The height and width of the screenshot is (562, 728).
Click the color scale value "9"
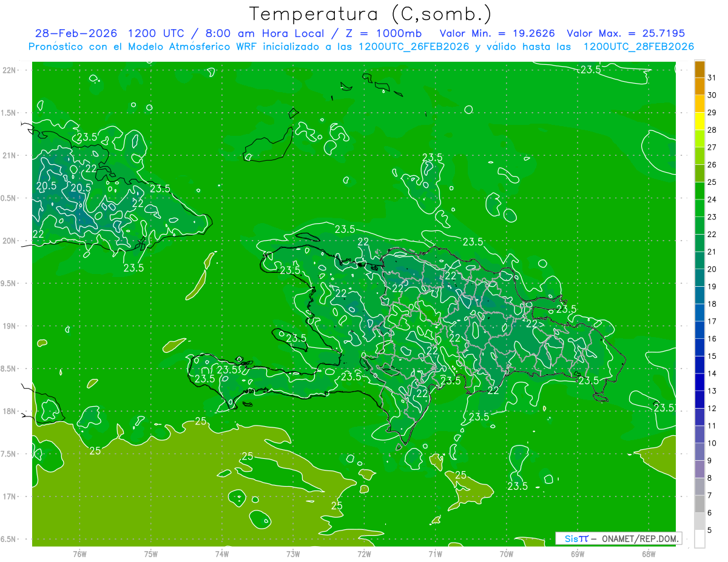710,461
